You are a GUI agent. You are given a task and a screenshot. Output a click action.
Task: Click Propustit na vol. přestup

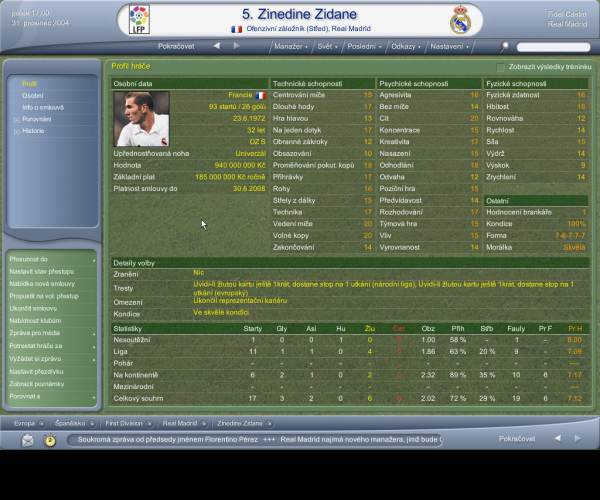[44, 296]
